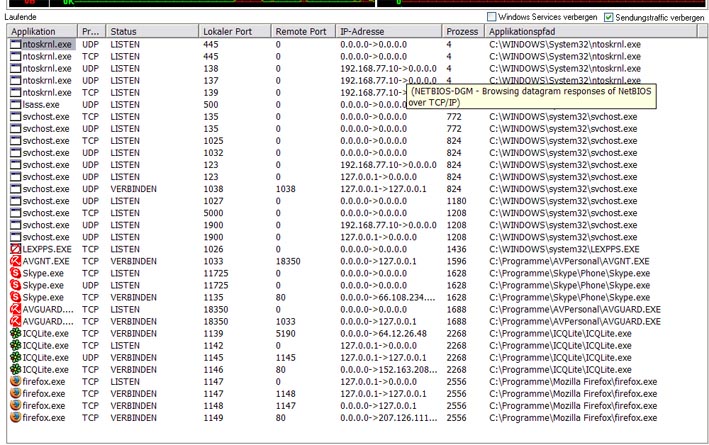Select the AVGNT.EXE application name
Screen dimensions: 709x445
[46, 261]
